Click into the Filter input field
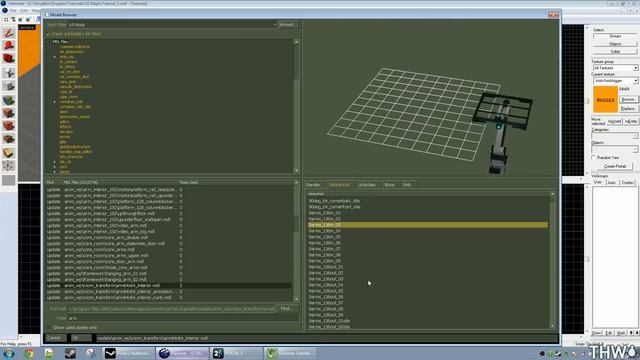Screen dimensions: 640x360 pyautogui.click(x=183, y=318)
